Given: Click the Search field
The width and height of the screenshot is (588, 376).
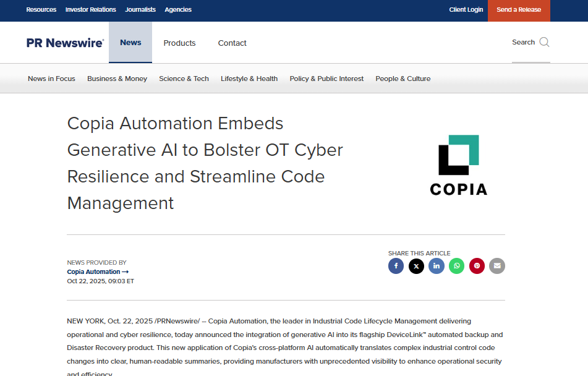Looking at the screenshot, I should click(x=531, y=43).
